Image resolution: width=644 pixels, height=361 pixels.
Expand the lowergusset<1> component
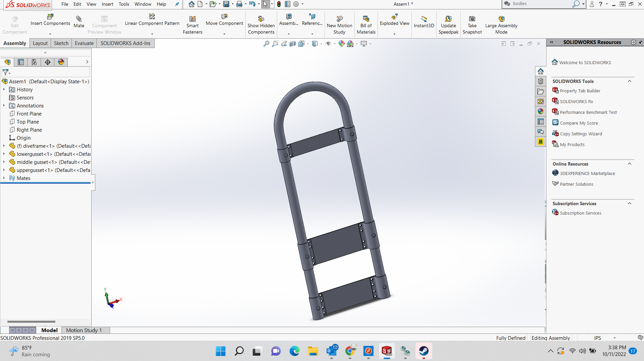click(x=4, y=154)
